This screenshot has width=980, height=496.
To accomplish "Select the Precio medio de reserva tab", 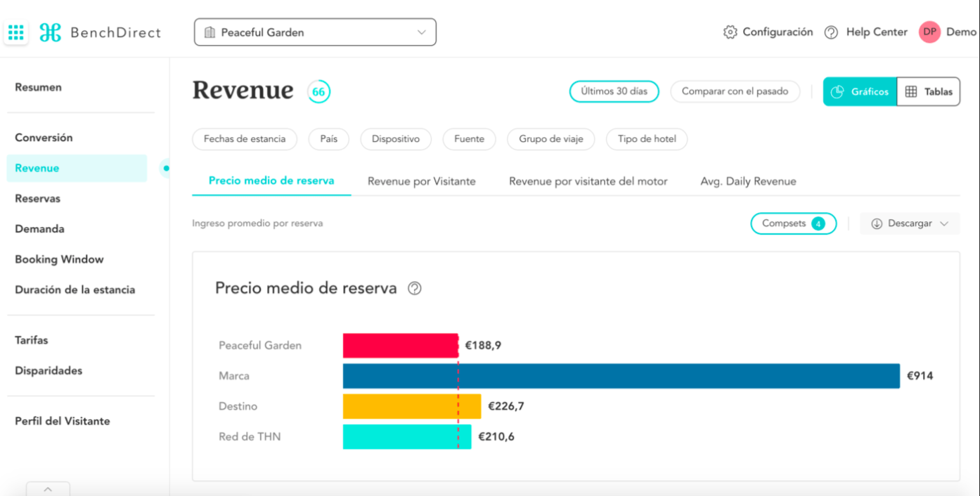I will 271,181.
